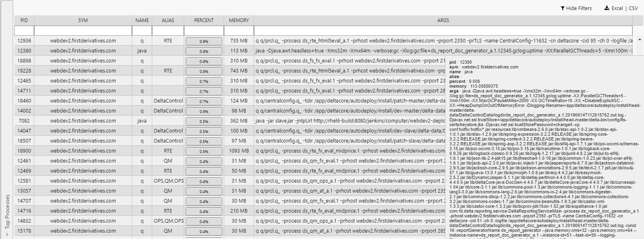644x239 pixels.
Task: Sort the table by PID column header
Action: pyautogui.click(x=24, y=20)
